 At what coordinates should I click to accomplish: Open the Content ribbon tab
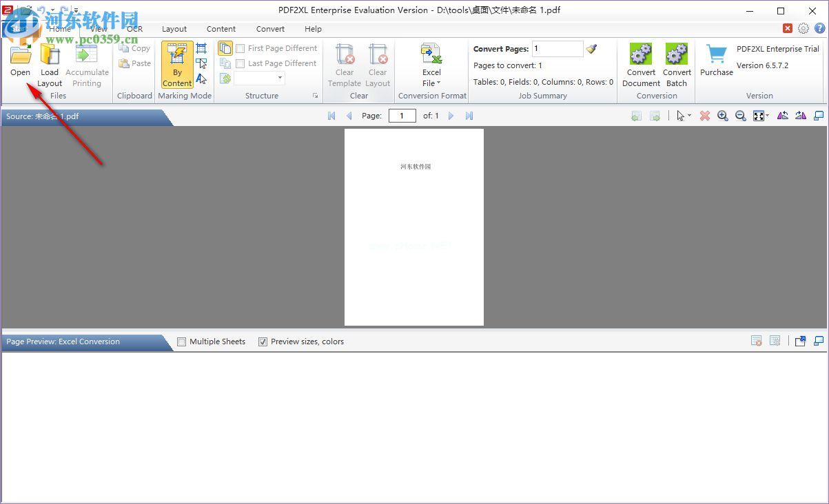(221, 29)
